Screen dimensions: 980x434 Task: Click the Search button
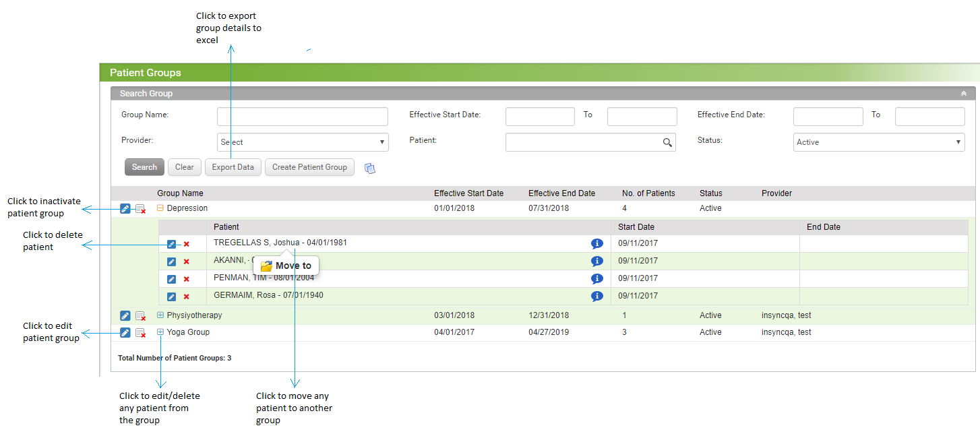pos(144,166)
